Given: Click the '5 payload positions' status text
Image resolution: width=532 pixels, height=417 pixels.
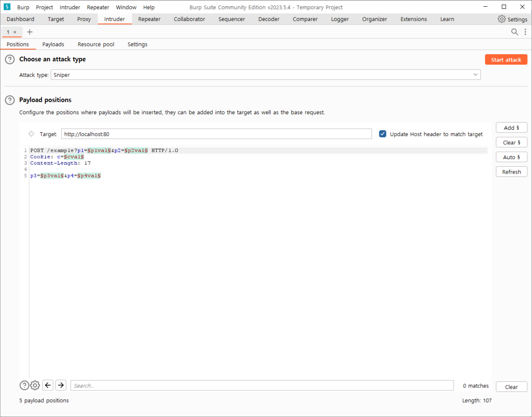Looking at the screenshot, I should (44, 401).
